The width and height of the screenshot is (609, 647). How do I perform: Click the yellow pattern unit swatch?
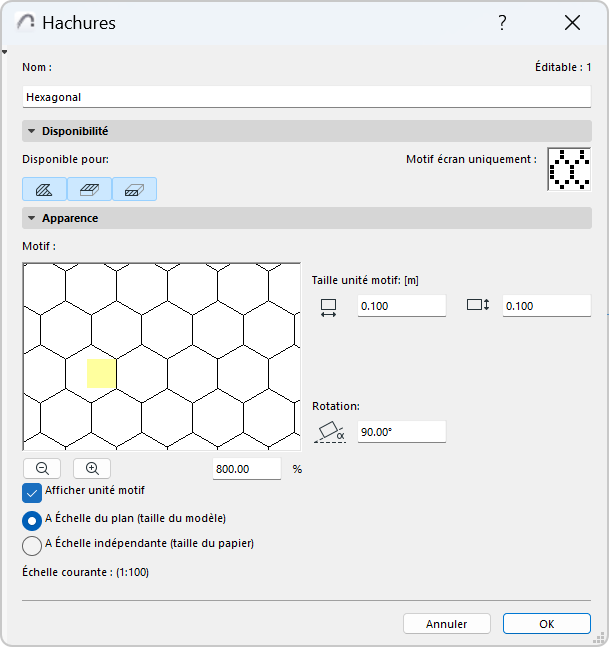click(x=101, y=373)
